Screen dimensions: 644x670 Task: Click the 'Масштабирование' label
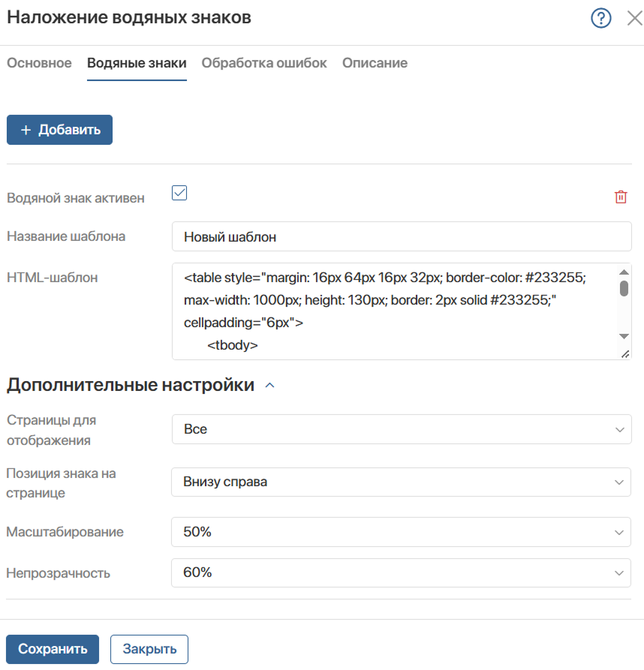coord(65,532)
